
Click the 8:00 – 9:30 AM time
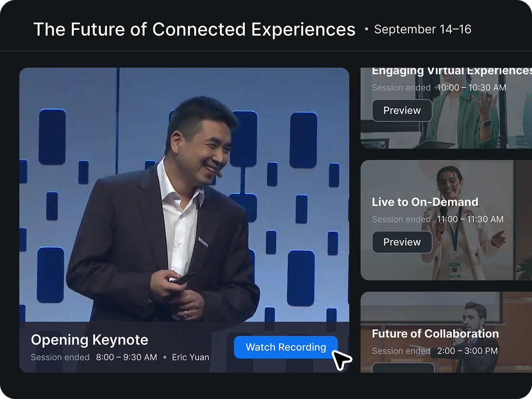click(126, 357)
